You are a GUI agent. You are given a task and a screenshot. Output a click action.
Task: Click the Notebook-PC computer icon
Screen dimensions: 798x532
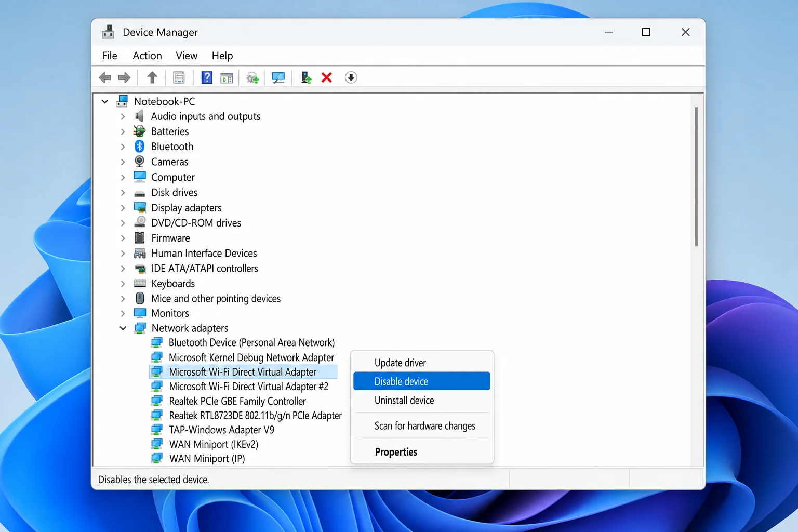(x=123, y=101)
